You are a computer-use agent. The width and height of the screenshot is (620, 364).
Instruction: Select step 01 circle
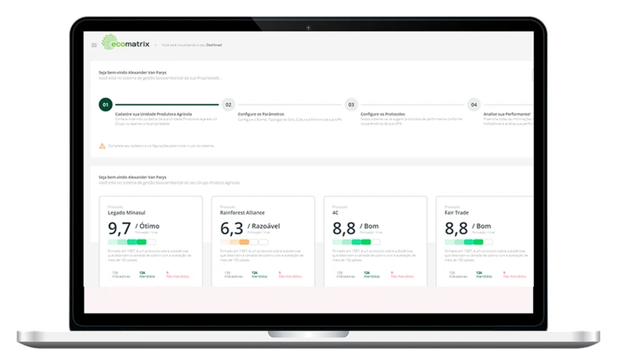[105, 105]
